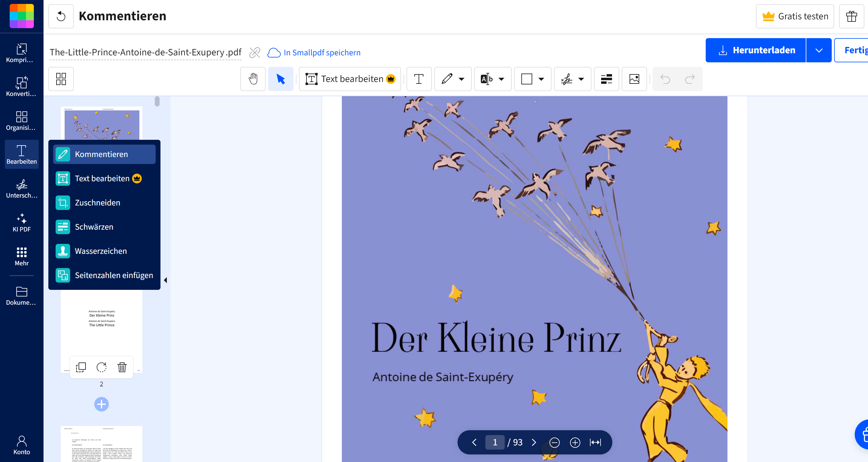Delete page 2 via trash icon
This screenshot has width=868, height=462.
point(121,367)
